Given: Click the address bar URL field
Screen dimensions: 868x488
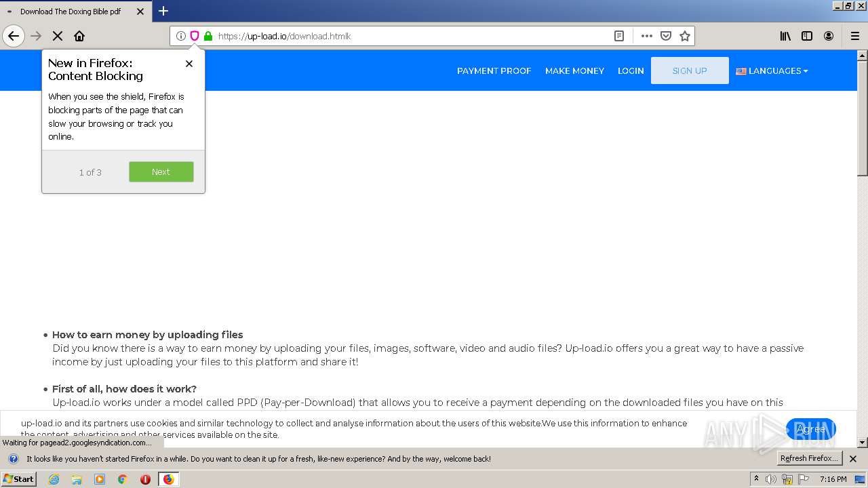Looking at the screenshot, I should (412, 36).
